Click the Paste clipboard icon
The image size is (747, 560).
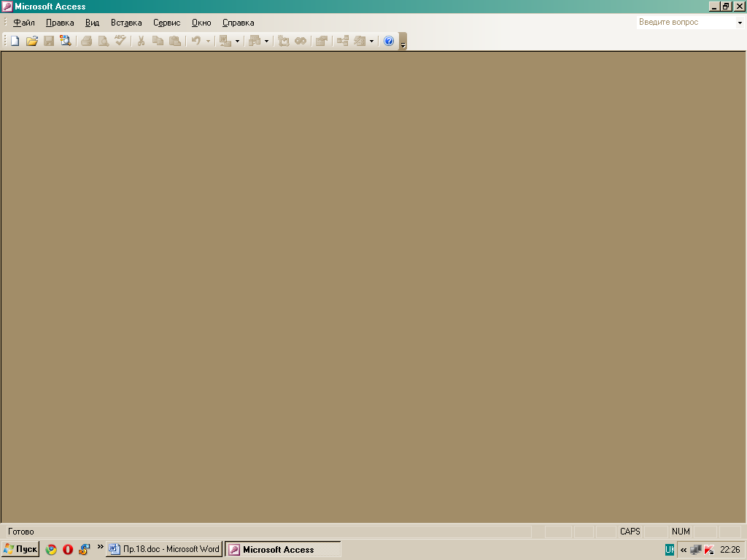click(175, 41)
